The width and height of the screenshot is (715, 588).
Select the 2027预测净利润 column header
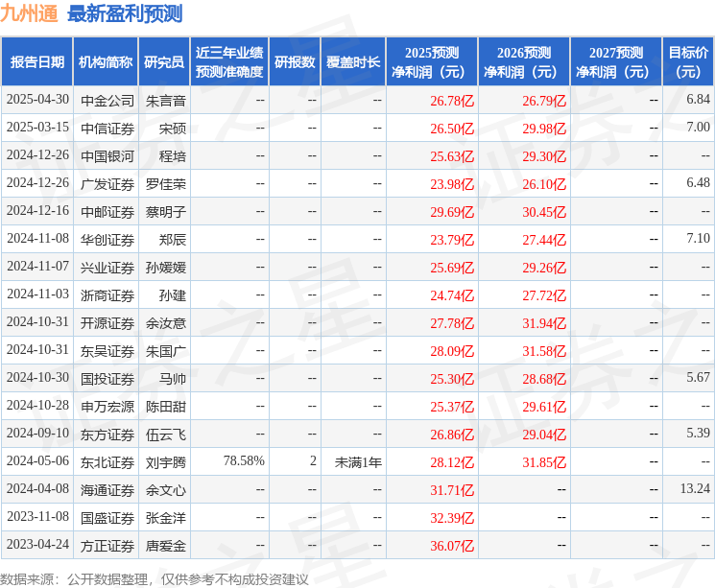[616, 62]
